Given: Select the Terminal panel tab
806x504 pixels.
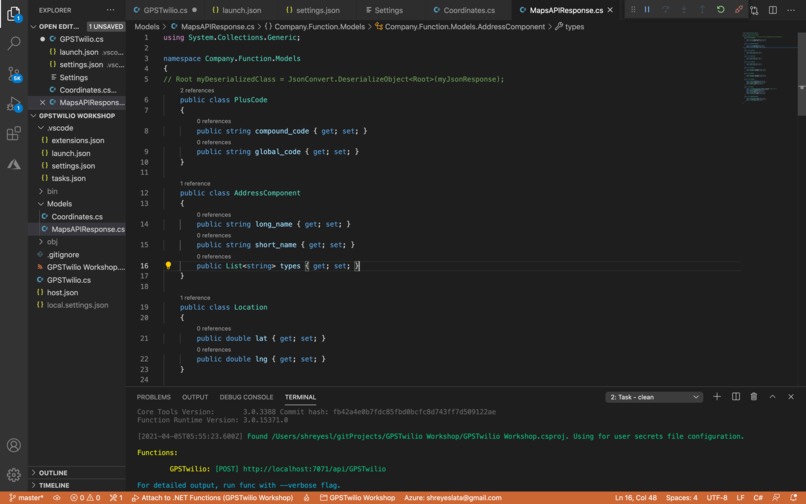Looking at the screenshot, I should point(300,397).
